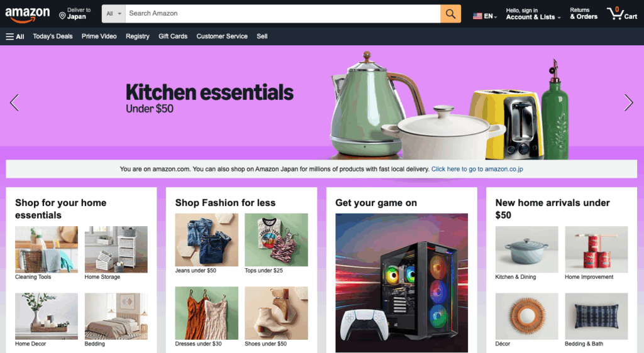
Task: Advance to the next banner slide arrow
Action: click(x=628, y=102)
